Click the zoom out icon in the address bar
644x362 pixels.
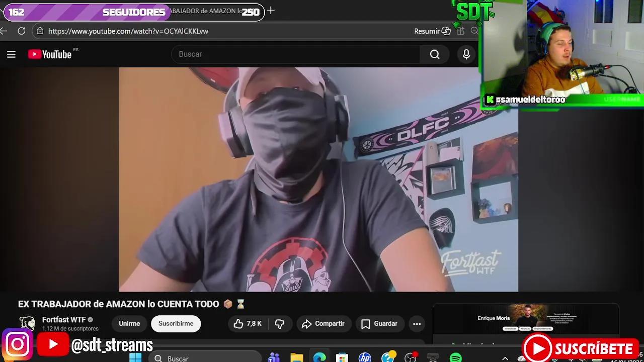(x=474, y=31)
